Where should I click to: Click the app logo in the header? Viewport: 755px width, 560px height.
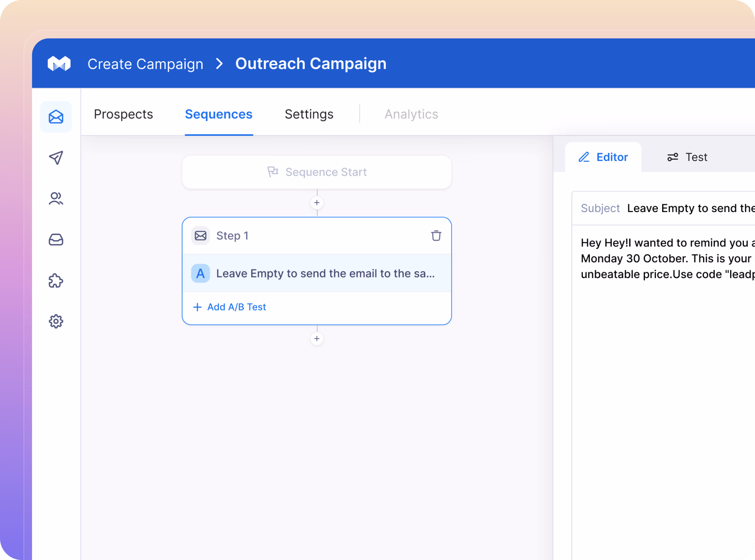click(x=59, y=64)
